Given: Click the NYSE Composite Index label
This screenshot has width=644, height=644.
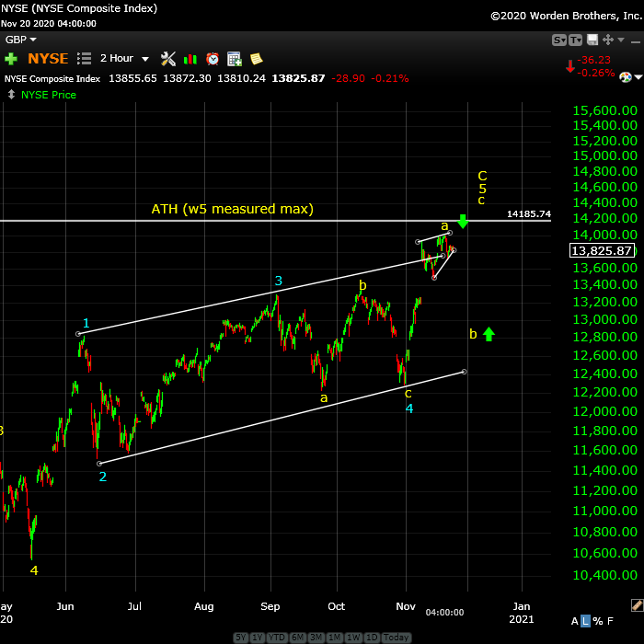Looking at the screenshot, I should 52,78.
